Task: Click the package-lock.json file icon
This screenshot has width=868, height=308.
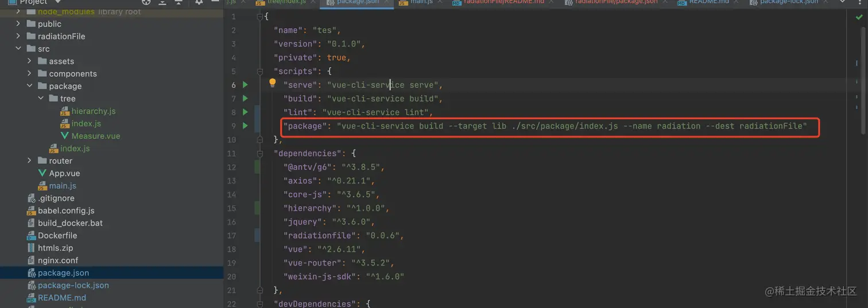Action: pyautogui.click(x=32, y=285)
